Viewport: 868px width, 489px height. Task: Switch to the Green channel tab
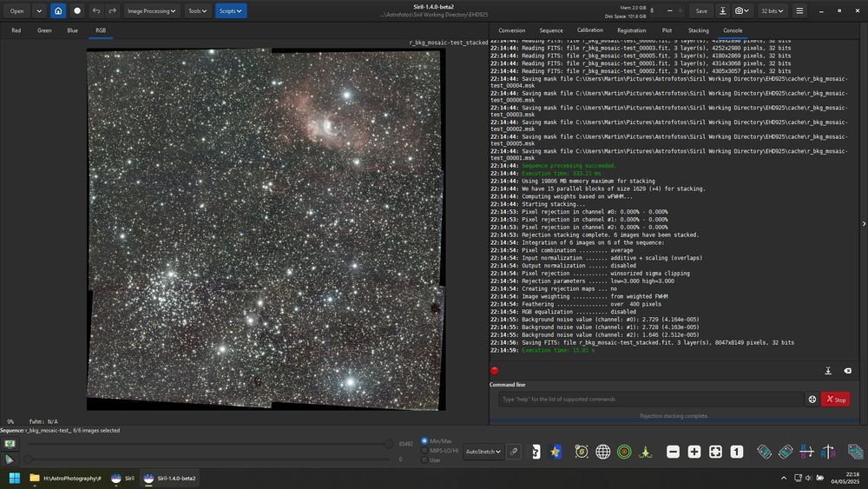coord(44,30)
